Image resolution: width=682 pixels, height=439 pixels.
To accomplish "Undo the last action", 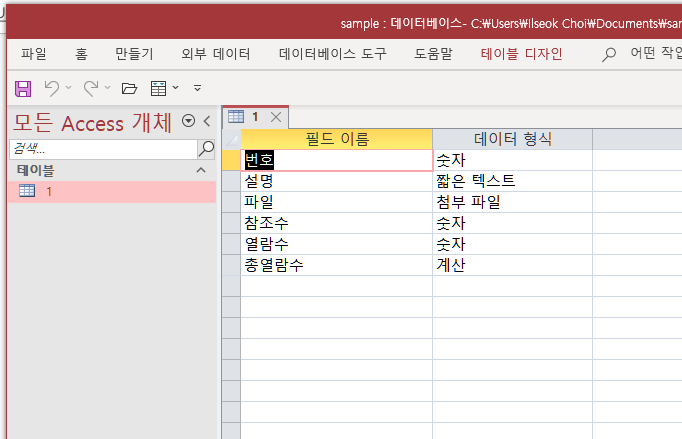I will pyautogui.click(x=52, y=88).
